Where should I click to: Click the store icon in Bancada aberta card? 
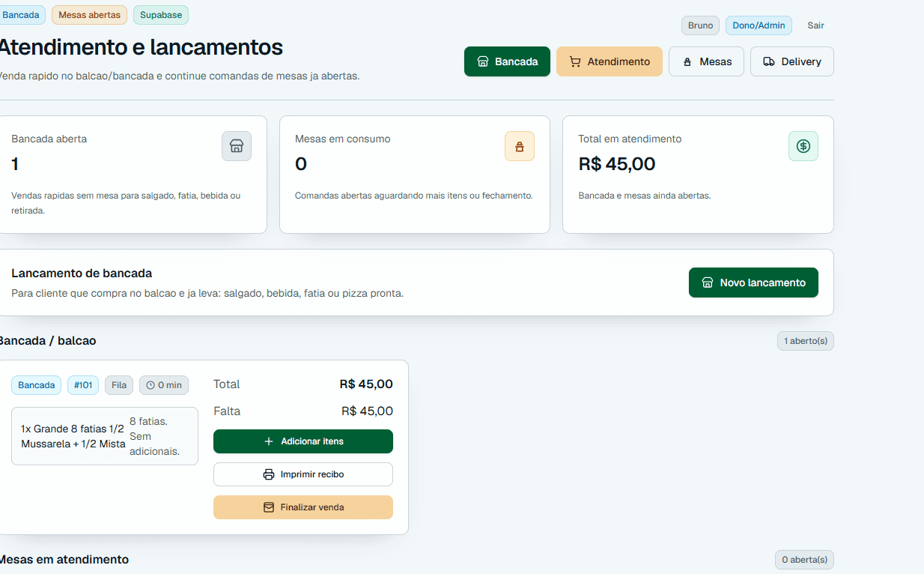point(237,146)
